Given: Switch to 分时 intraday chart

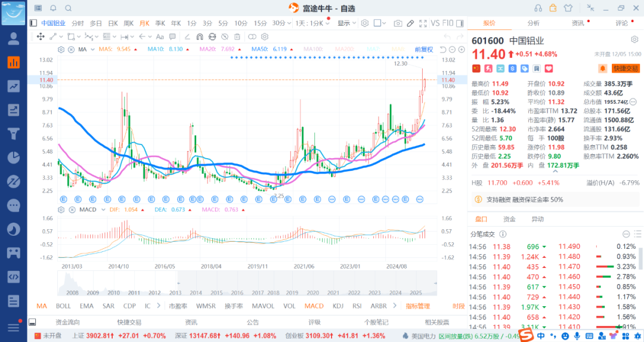Looking at the screenshot, I should click(78, 23).
